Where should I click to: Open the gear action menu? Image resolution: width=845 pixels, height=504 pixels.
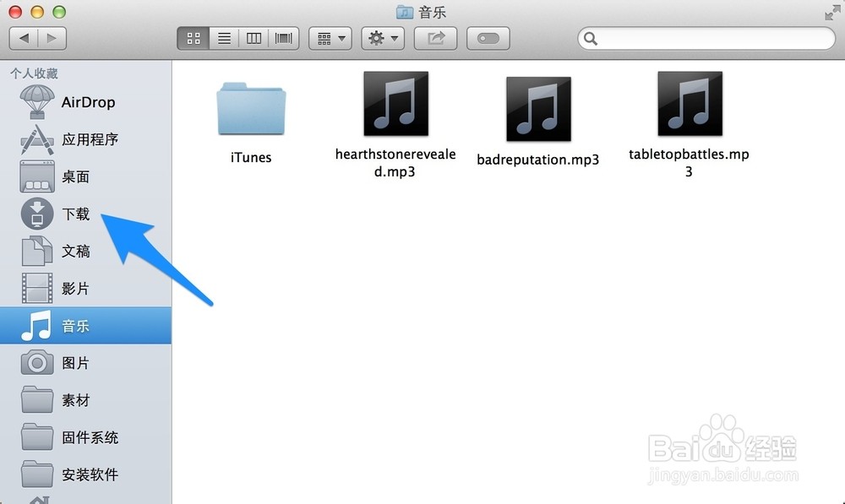point(383,38)
